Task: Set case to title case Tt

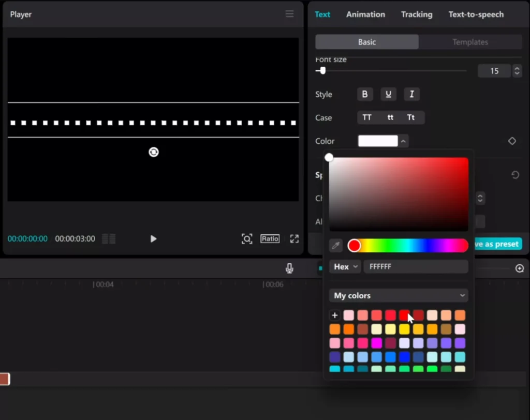Action: pyautogui.click(x=410, y=117)
